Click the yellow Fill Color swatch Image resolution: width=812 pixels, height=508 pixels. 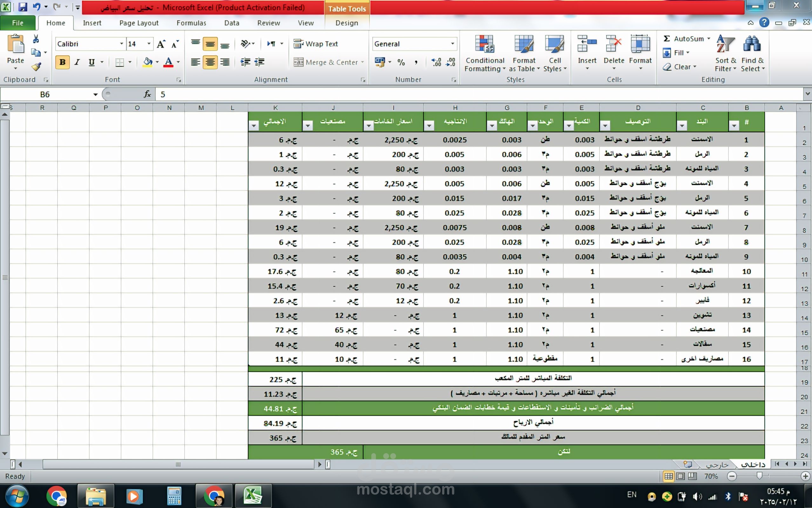tap(147, 62)
